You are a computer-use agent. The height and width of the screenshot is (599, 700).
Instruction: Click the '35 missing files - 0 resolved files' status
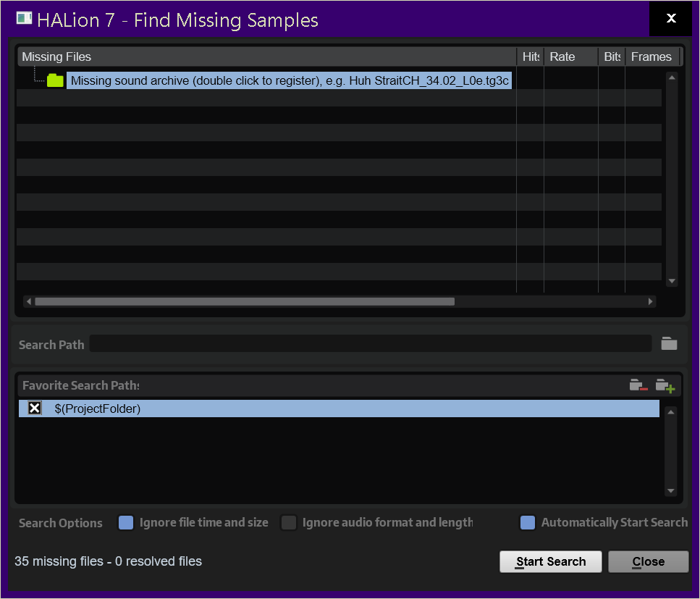click(108, 561)
